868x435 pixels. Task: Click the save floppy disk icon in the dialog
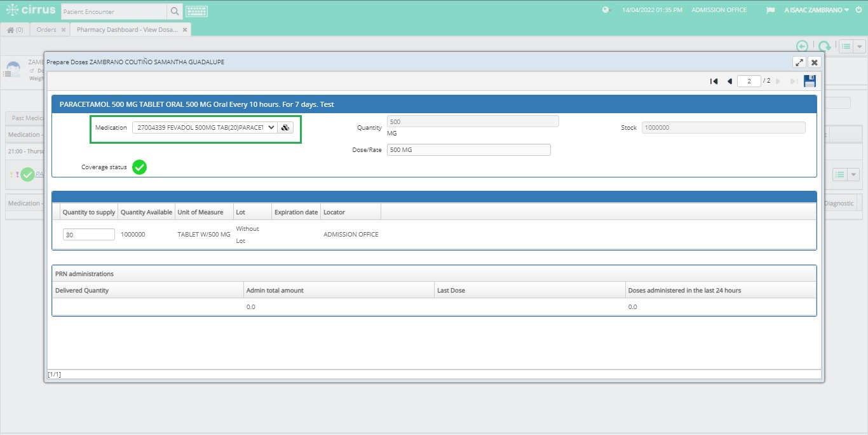(x=810, y=81)
